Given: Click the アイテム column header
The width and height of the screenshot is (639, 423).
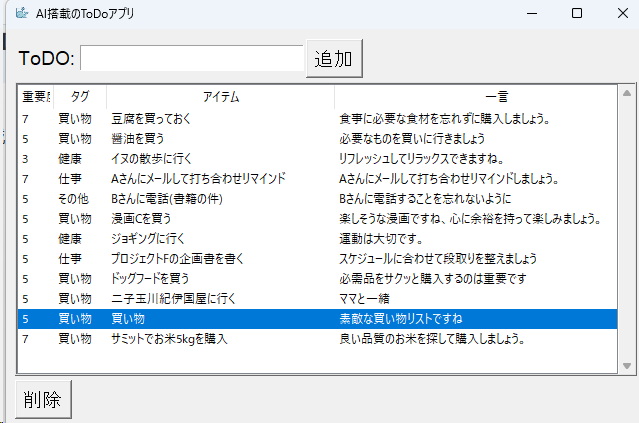Looking at the screenshot, I should (x=220, y=97).
